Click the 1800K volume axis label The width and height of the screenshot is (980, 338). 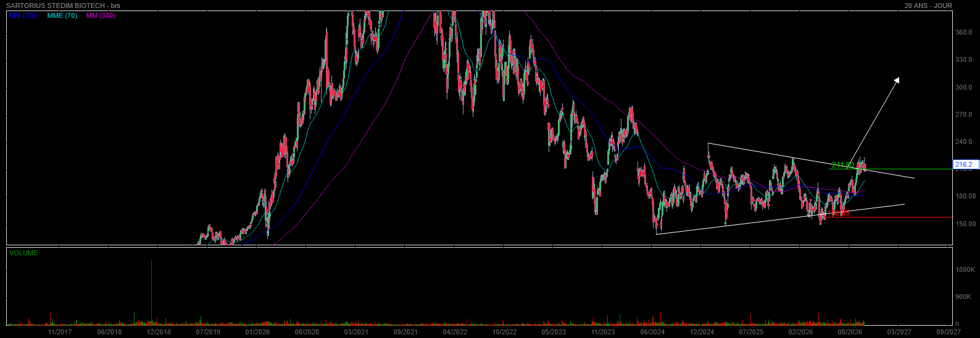pos(965,269)
